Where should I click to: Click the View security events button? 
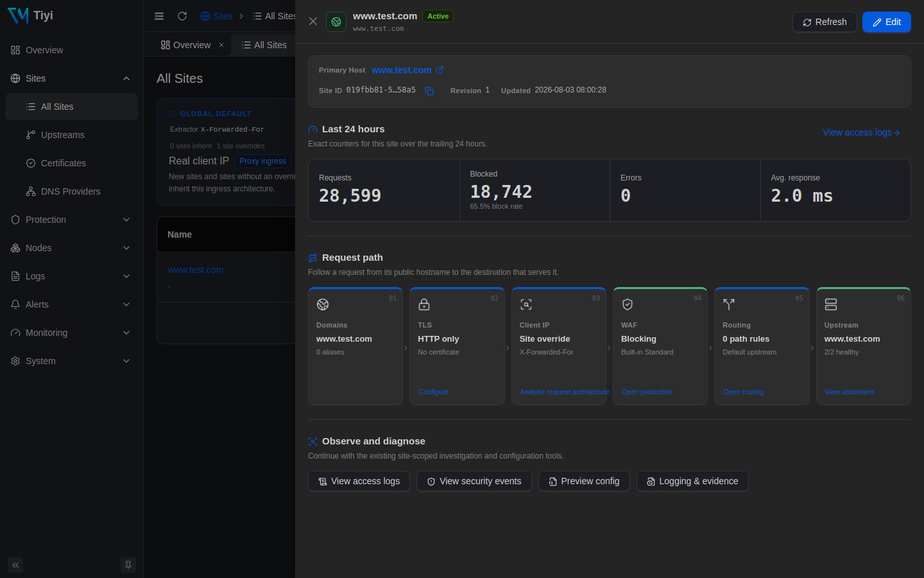pos(474,481)
